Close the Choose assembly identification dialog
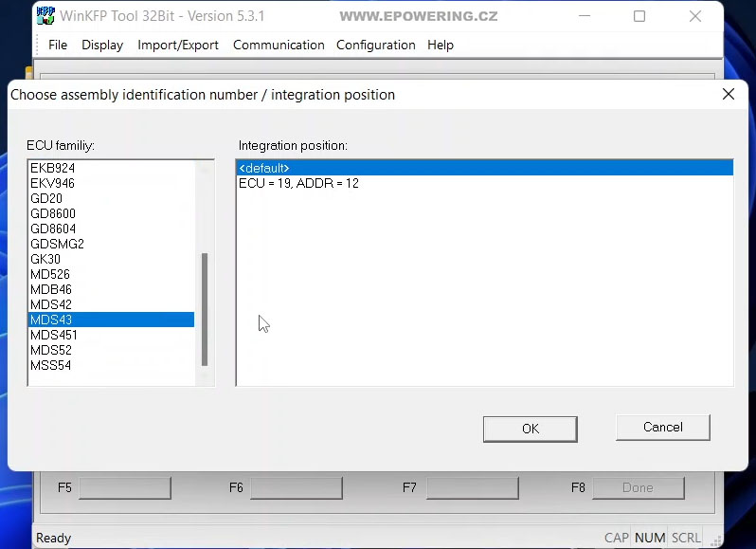756x549 pixels. (x=729, y=94)
